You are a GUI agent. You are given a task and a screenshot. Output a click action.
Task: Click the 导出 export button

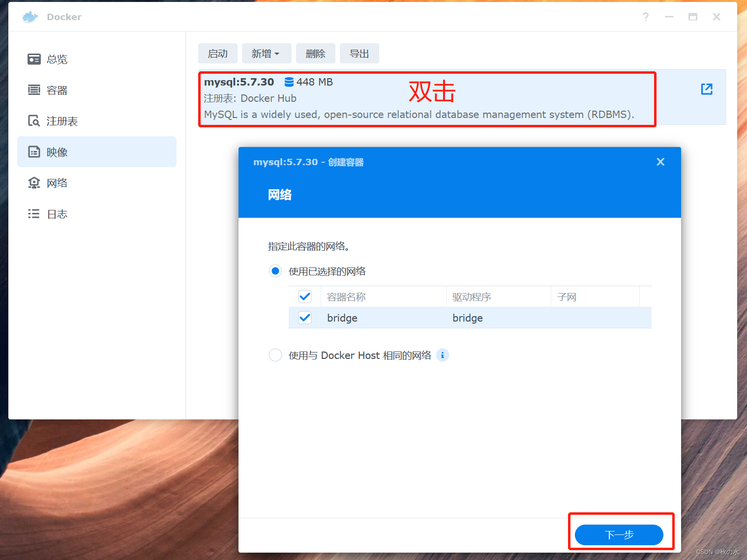tap(359, 54)
